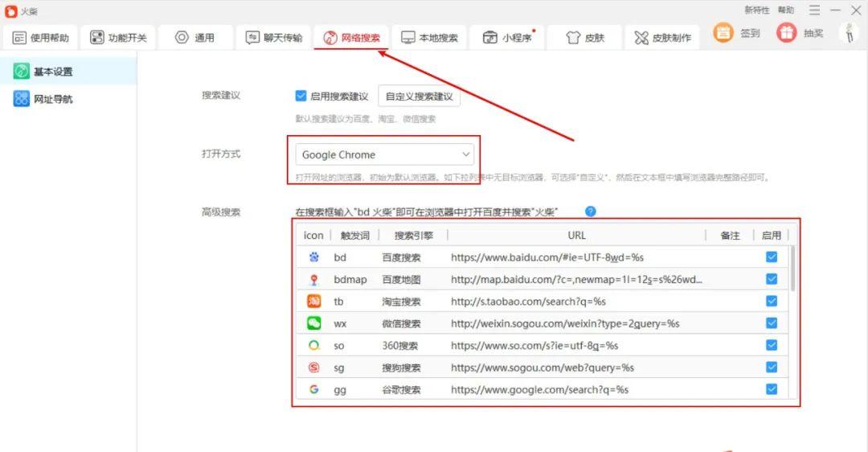The width and height of the screenshot is (868, 452).
Task: Click the 抽奖 gift icon
Action: point(786,33)
